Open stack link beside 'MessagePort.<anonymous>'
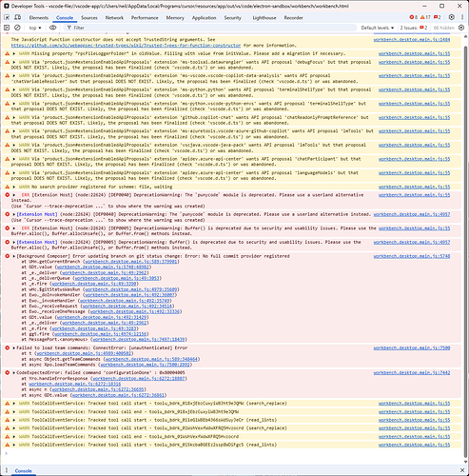 pos(139,339)
